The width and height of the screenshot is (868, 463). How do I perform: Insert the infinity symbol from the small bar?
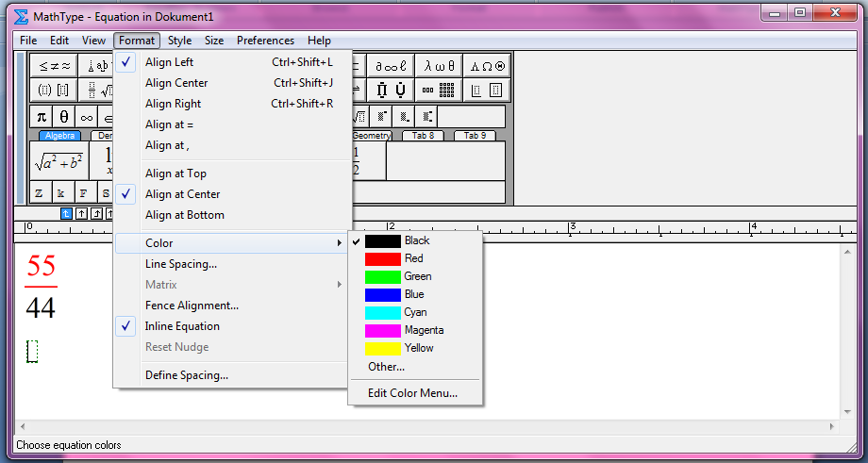[x=87, y=117]
